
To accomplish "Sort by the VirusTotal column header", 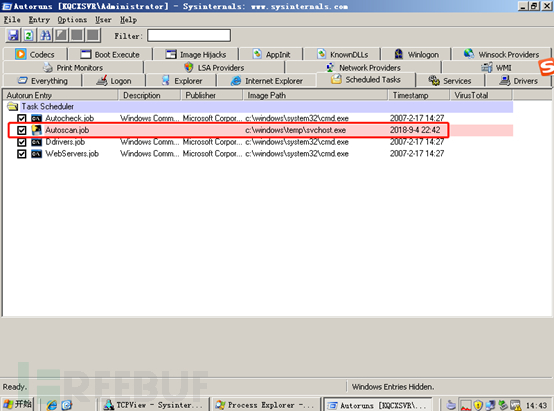I will click(481, 95).
